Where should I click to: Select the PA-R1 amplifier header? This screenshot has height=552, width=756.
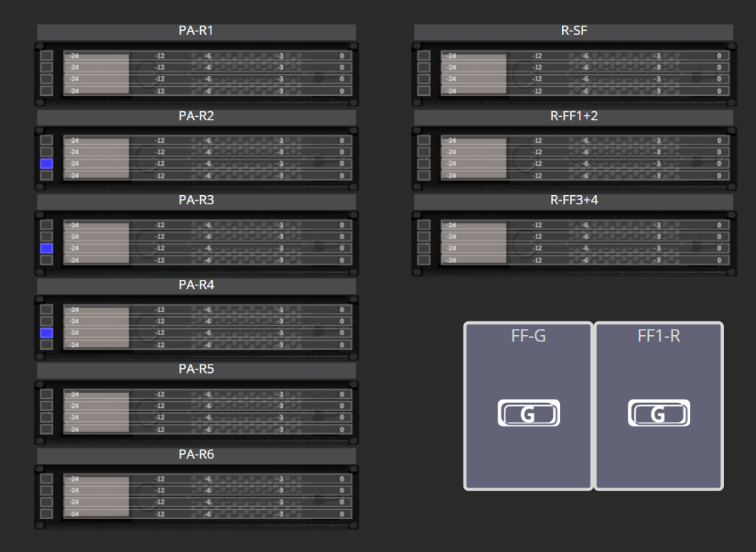pyautogui.click(x=196, y=31)
